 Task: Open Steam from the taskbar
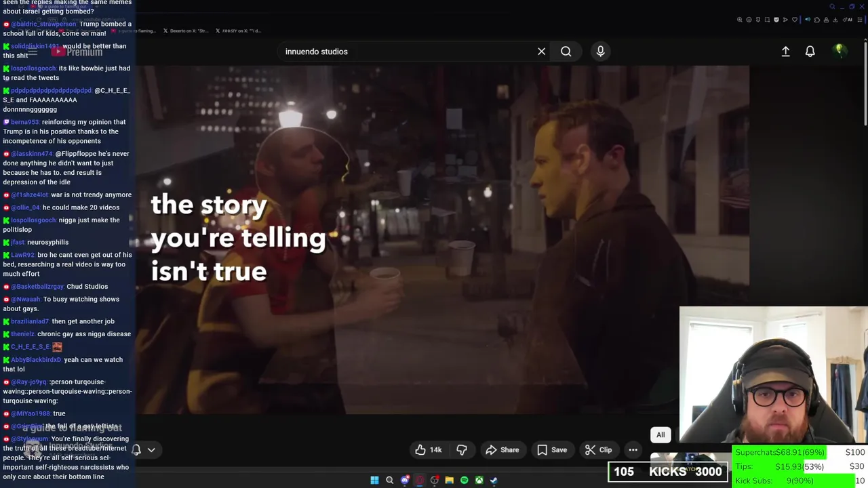click(494, 480)
